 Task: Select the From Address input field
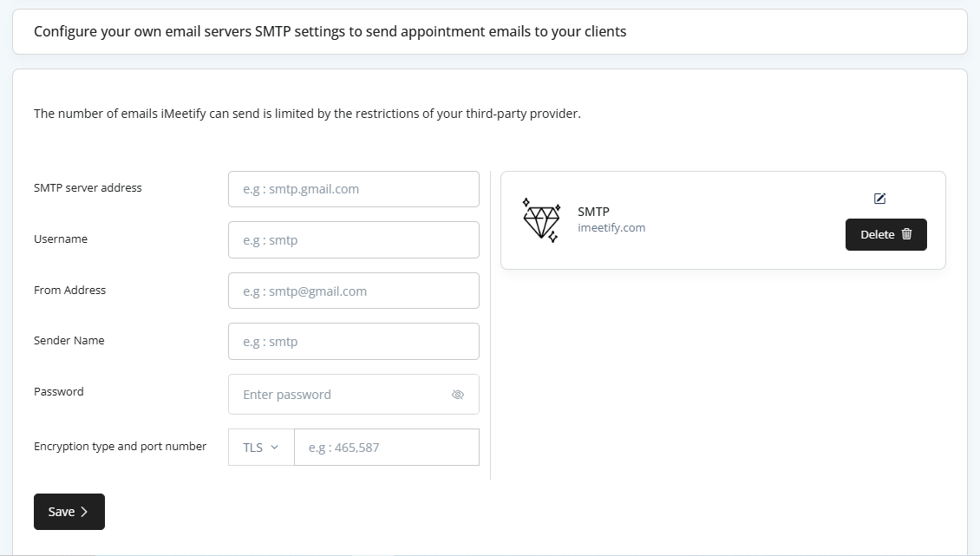pyautogui.click(x=353, y=291)
